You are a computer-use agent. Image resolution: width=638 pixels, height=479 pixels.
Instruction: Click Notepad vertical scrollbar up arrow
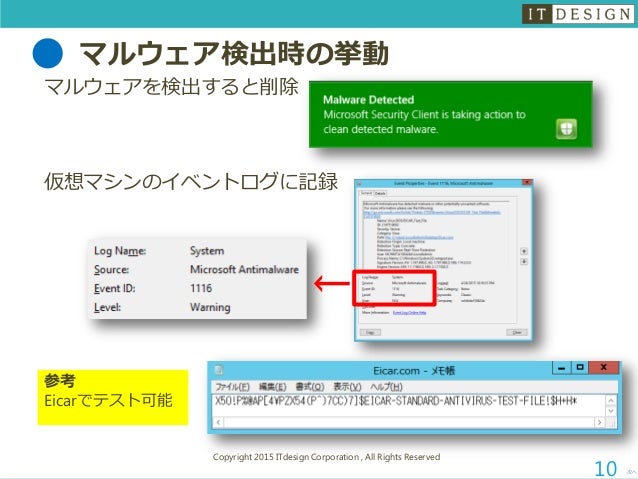pos(611,401)
